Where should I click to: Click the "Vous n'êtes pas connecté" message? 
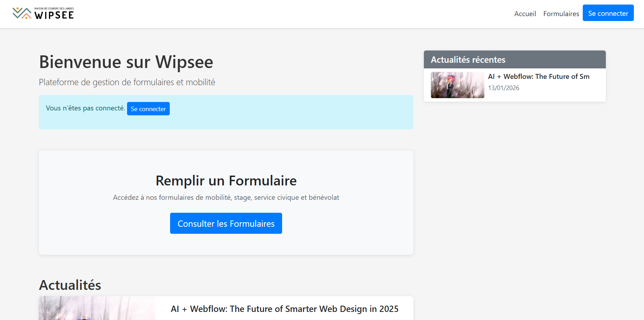(85, 108)
